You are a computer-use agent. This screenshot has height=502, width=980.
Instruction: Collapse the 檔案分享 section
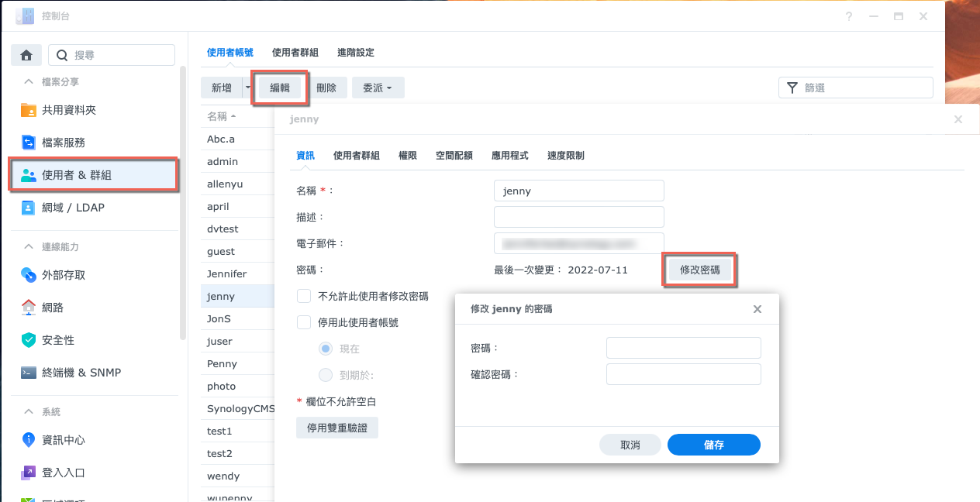(29, 81)
